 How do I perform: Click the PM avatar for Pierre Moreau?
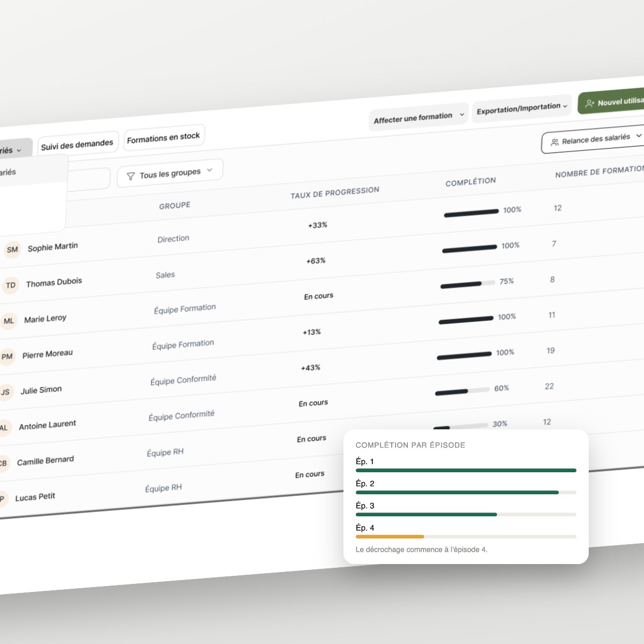pos(7,356)
